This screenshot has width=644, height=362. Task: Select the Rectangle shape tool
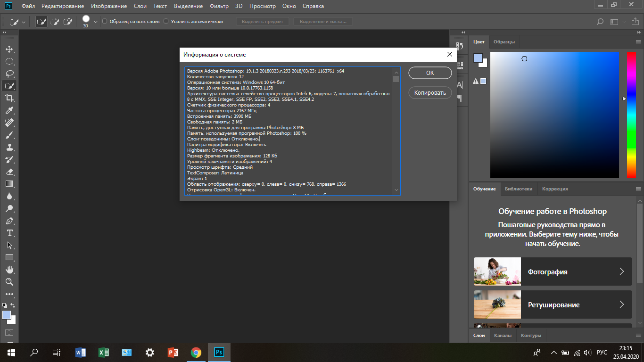point(9,257)
